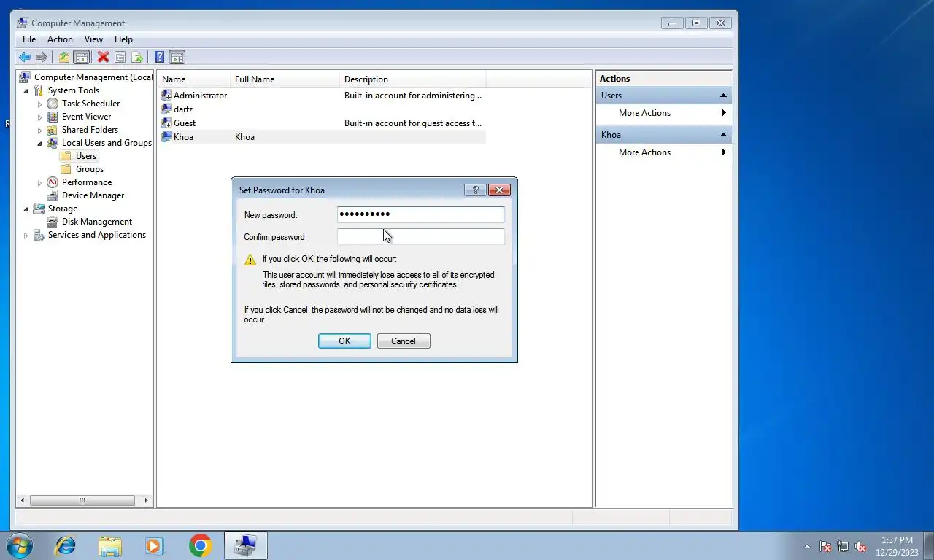
Task: Sort by Description column header
Action: [413, 79]
